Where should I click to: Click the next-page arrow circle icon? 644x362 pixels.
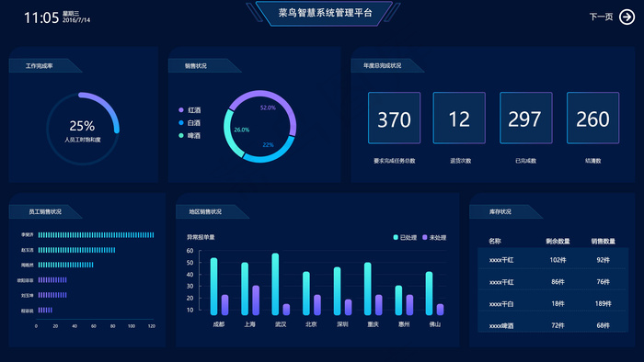(627, 17)
